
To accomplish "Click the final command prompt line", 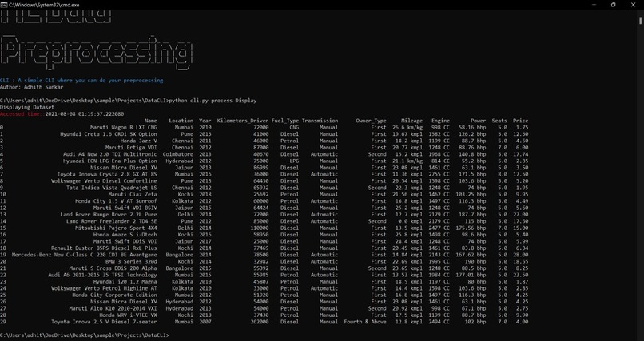I will coord(84,335).
